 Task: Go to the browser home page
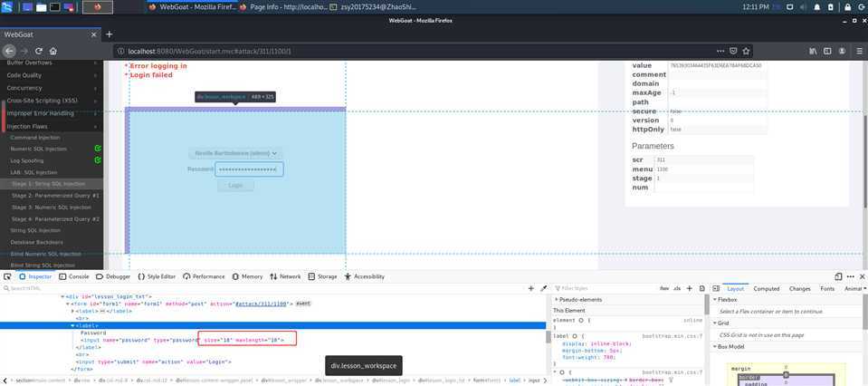pyautogui.click(x=53, y=51)
